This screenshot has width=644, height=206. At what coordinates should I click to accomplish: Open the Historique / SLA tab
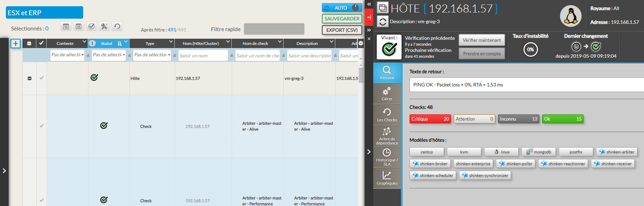(x=387, y=157)
